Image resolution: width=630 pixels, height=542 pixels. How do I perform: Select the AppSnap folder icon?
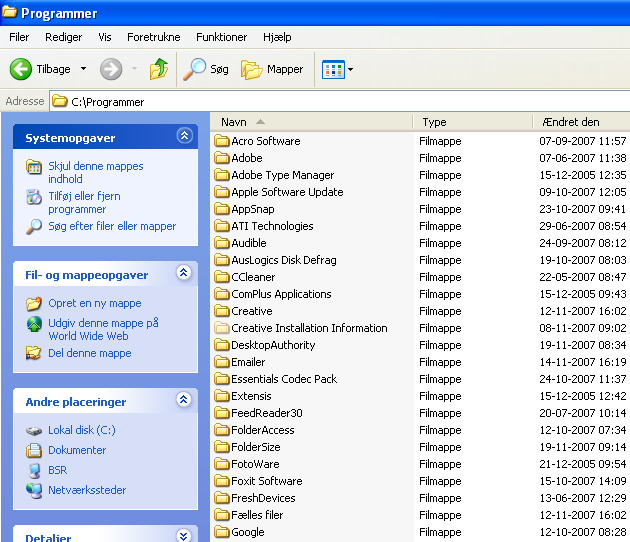(x=221, y=209)
